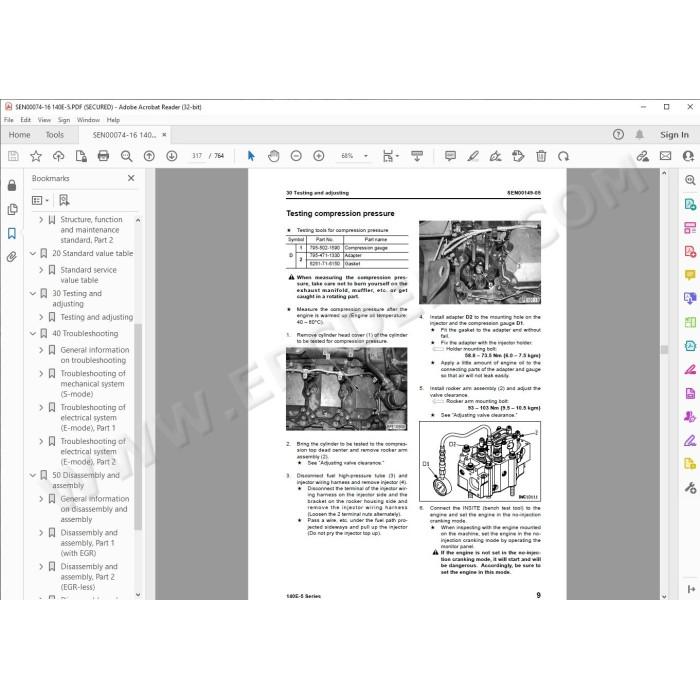Click the bookmarks panel scrollbar
The height and width of the screenshot is (700, 700).
(x=138, y=426)
